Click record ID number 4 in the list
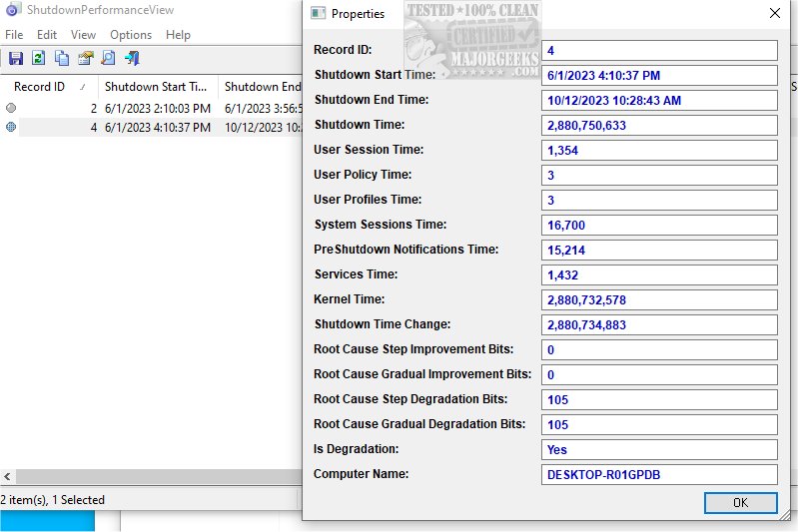 click(94, 127)
